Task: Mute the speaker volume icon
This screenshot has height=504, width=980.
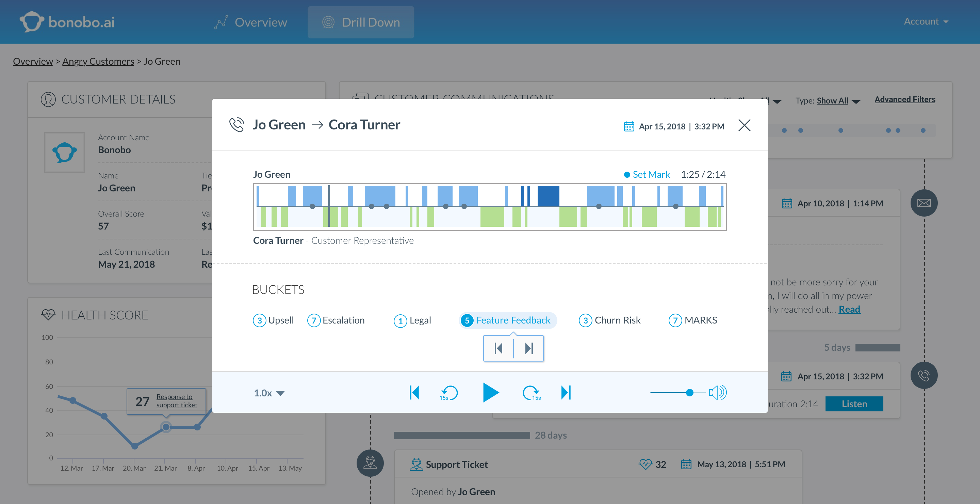Action: tap(718, 392)
